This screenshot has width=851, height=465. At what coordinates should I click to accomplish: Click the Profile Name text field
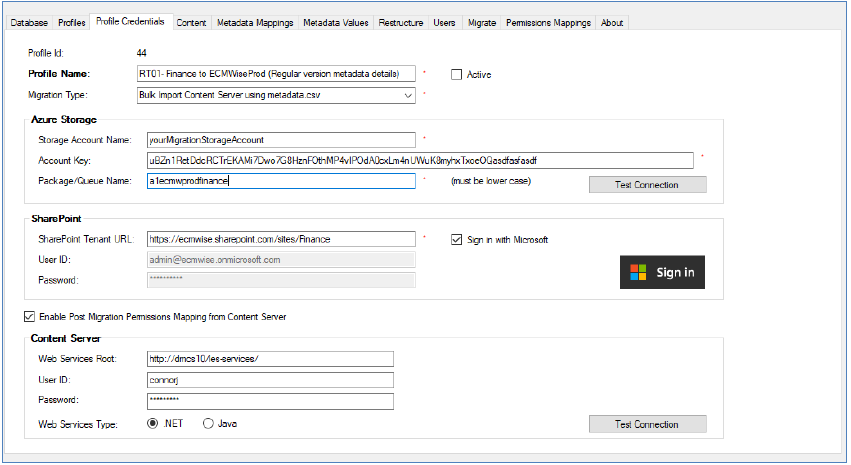click(x=275, y=74)
